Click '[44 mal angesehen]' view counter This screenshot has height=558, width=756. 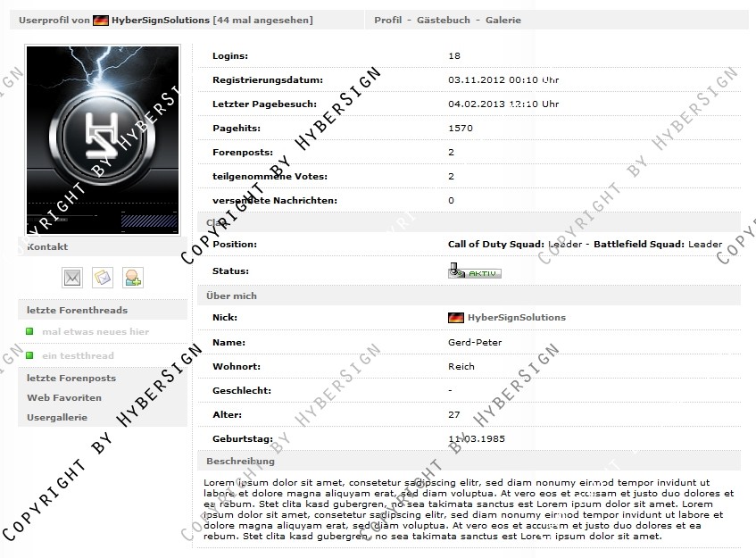(262, 21)
